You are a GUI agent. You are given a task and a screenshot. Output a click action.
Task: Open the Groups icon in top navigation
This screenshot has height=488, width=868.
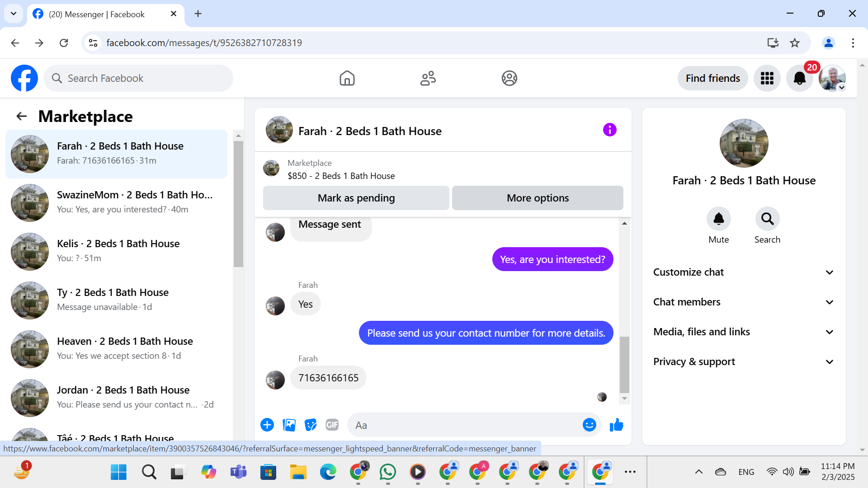click(x=509, y=78)
